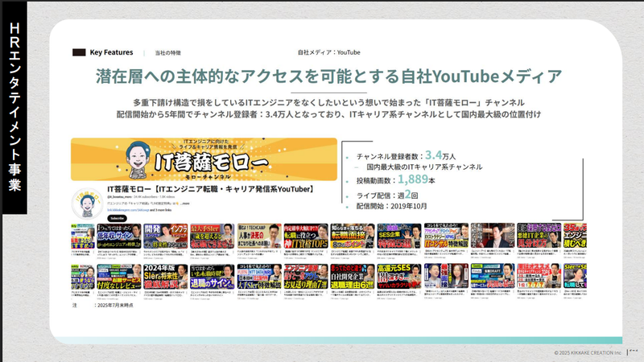The width and height of the screenshot is (644, 362).
Task: Open the 最大手SIer 転職できません video thumbnail
Action: [x=213, y=236]
